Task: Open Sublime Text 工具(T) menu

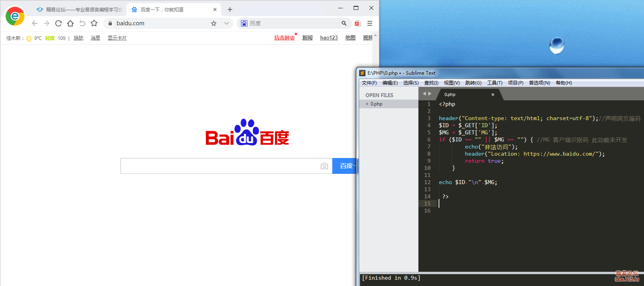Action: point(495,83)
